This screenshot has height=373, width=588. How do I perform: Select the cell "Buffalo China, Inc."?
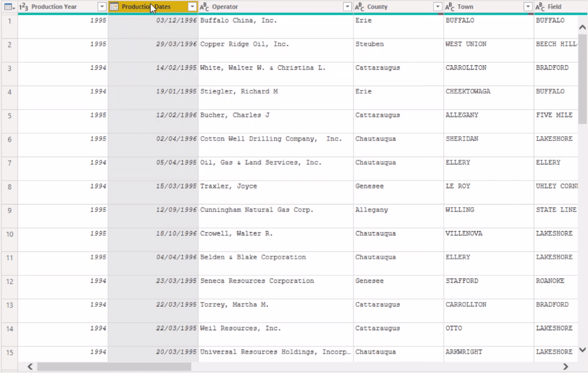click(276, 27)
